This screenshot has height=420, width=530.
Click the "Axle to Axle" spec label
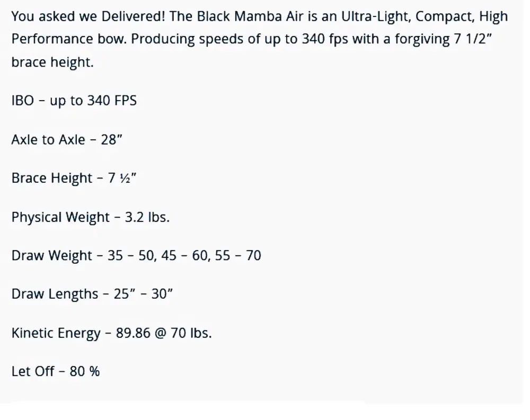pos(48,140)
